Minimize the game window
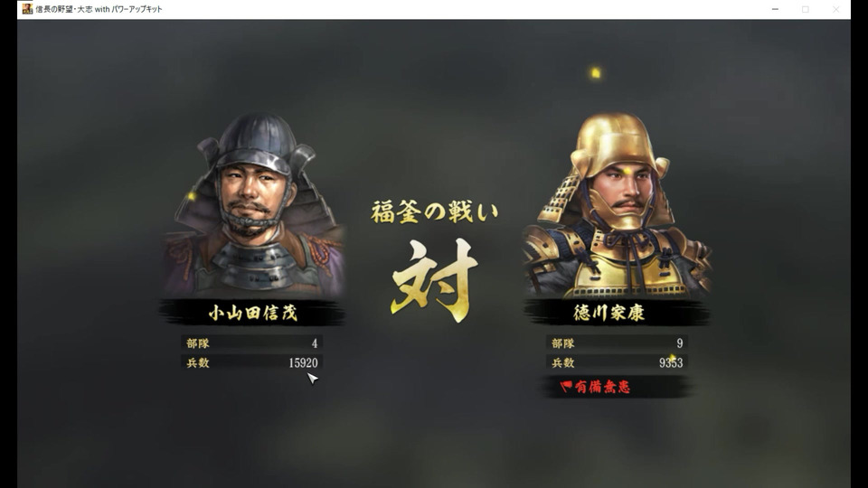Screen dimensions: 868x488 [775, 9]
